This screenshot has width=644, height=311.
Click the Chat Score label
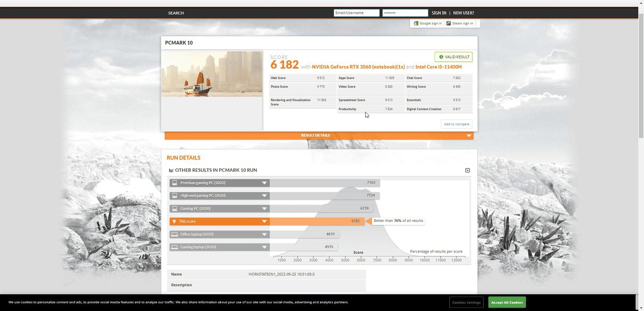click(x=414, y=78)
